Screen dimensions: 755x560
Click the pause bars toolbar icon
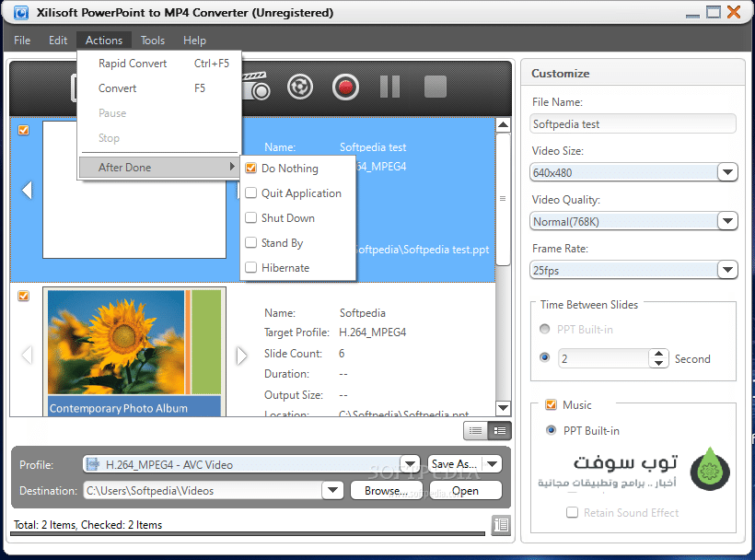coord(389,87)
